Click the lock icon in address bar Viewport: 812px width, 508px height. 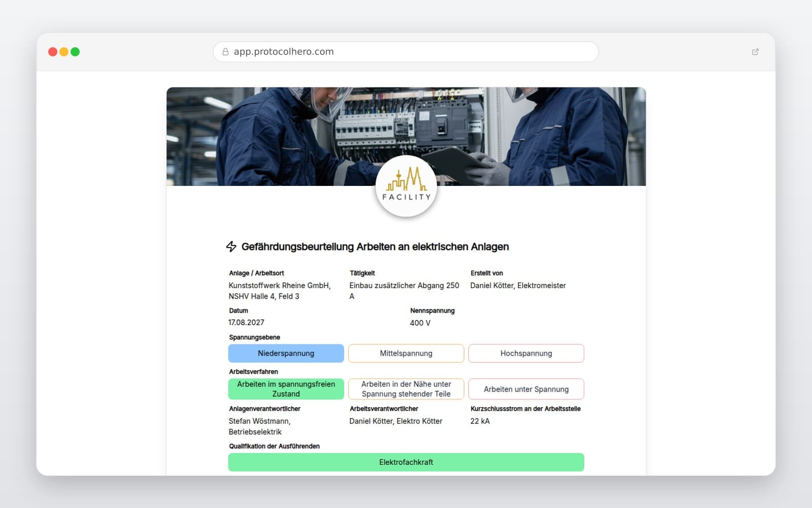coord(225,52)
